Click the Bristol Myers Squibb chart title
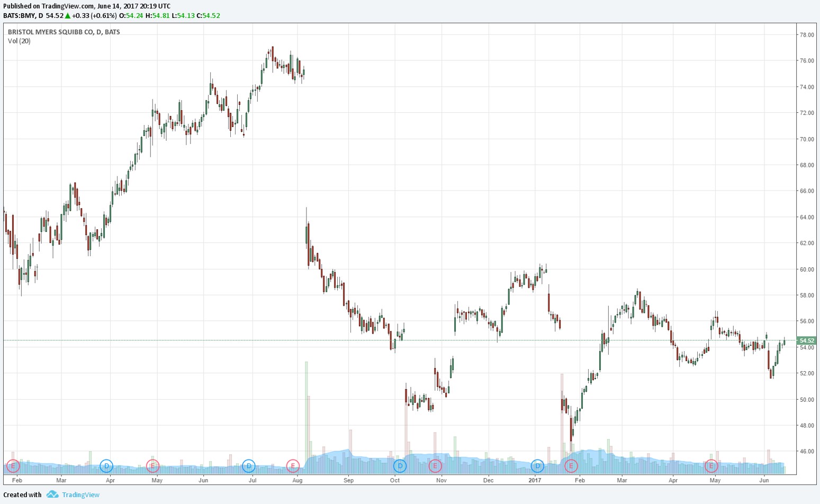Screen dimensions: 820x504 tap(64, 32)
